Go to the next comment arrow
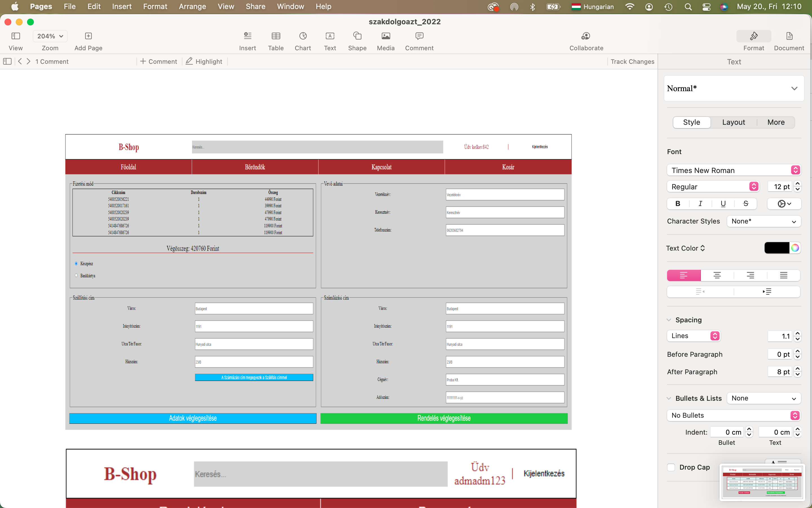Viewport: 812px width, 508px height. [28, 62]
